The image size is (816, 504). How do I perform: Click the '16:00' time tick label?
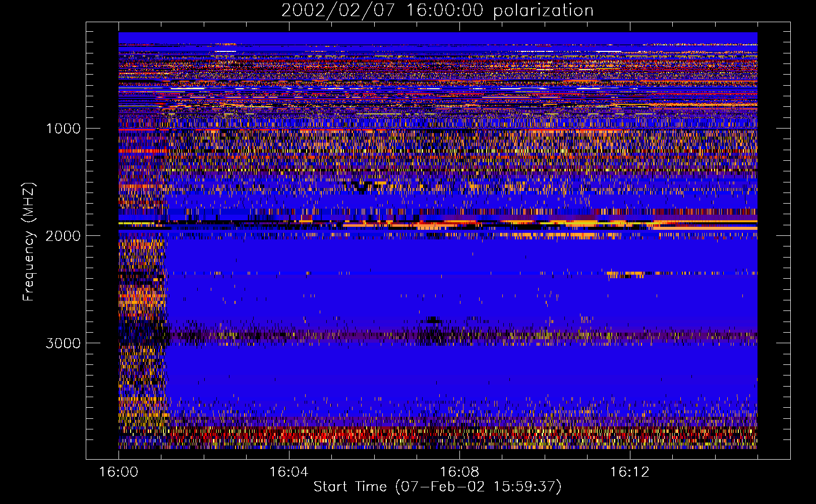pyautogui.click(x=119, y=472)
